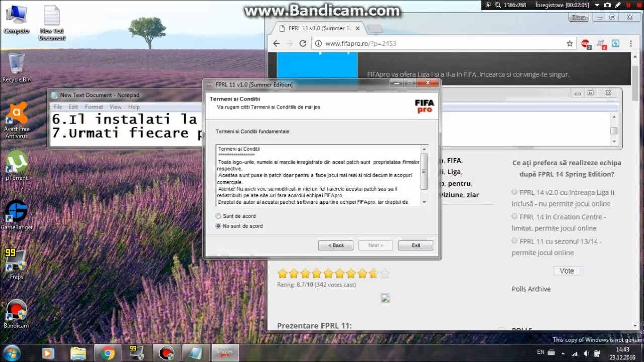Launch Bandicam desktop shortcut

(16, 314)
